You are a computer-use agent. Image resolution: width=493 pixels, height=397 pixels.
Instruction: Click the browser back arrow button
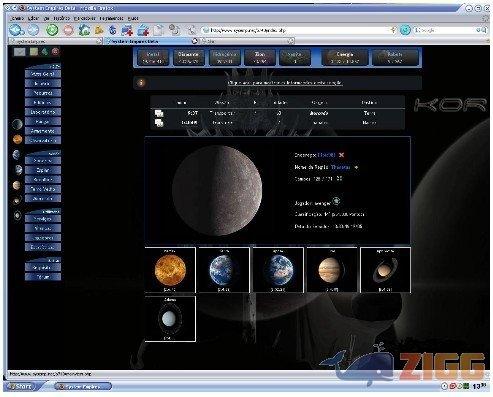click(x=16, y=30)
